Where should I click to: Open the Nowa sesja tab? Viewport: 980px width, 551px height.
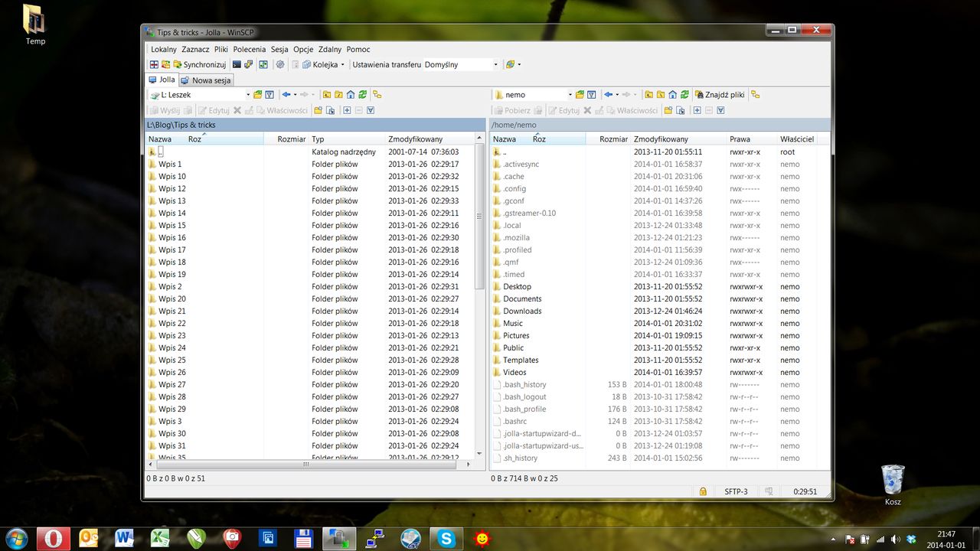click(205, 80)
